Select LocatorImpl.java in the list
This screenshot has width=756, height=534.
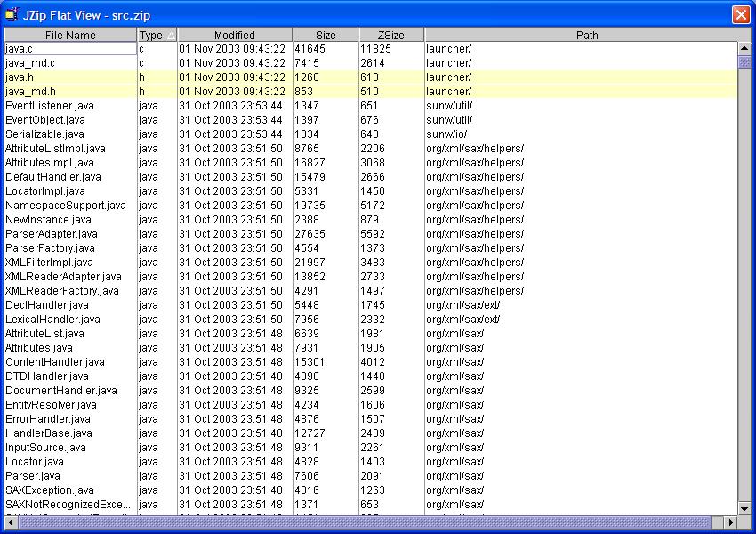[45, 191]
